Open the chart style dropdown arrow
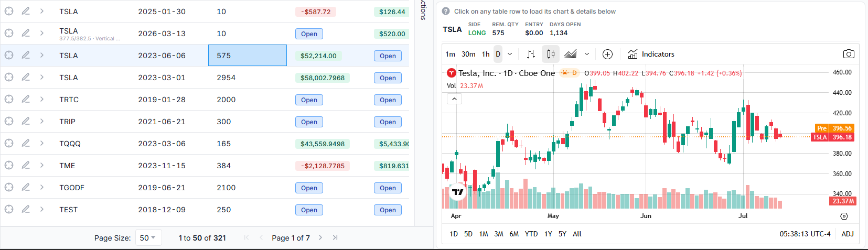868x250 pixels. (x=587, y=54)
